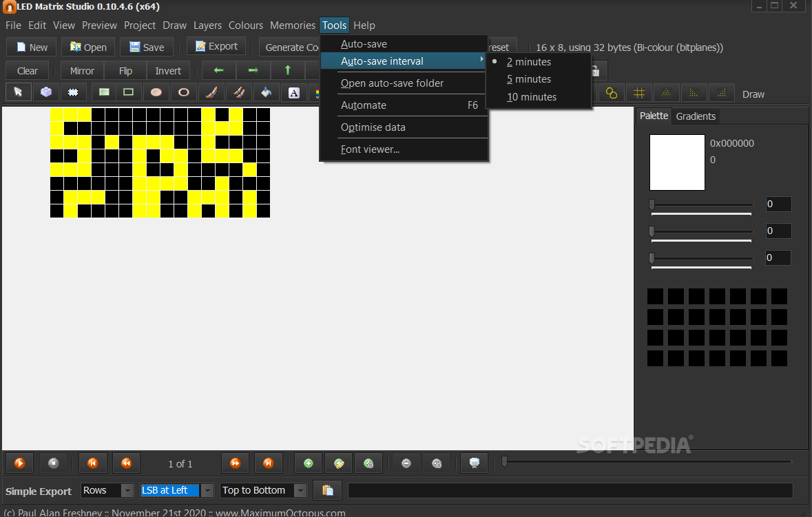Choose the purple brick tool
Image resolution: width=812 pixels, height=517 pixels.
pos(46,92)
